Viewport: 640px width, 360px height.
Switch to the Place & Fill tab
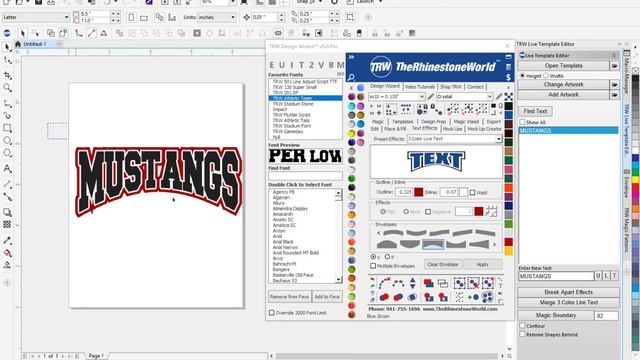[395, 129]
